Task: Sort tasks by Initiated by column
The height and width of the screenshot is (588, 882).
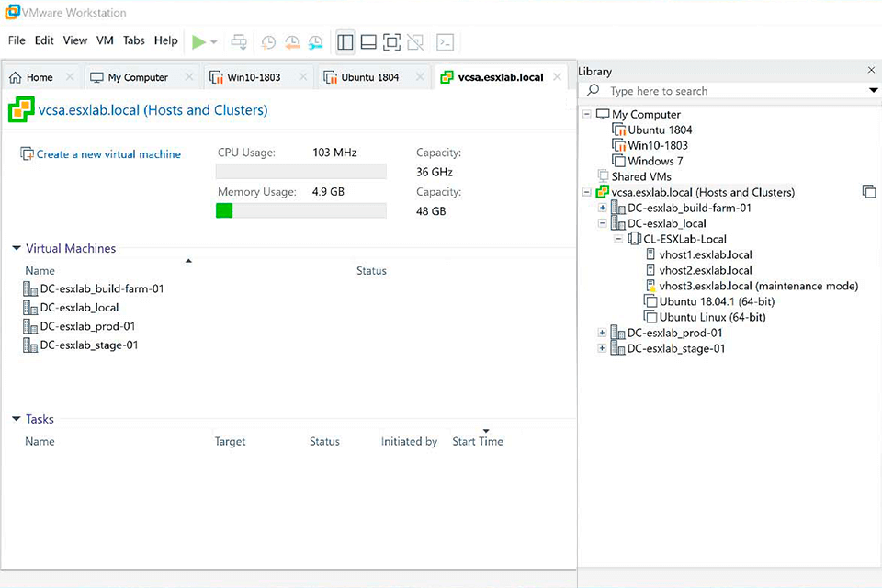Action: click(x=409, y=441)
